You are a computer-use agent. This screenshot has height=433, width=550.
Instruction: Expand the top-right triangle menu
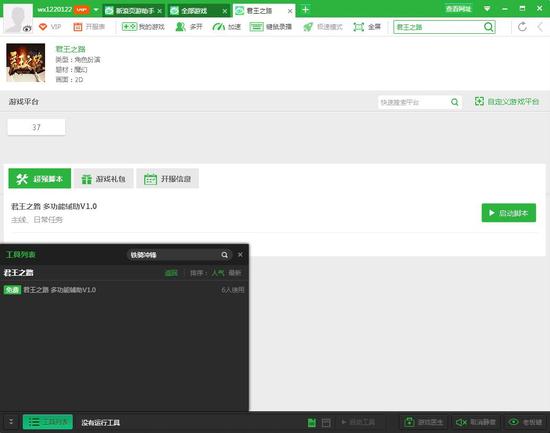[x=487, y=9]
